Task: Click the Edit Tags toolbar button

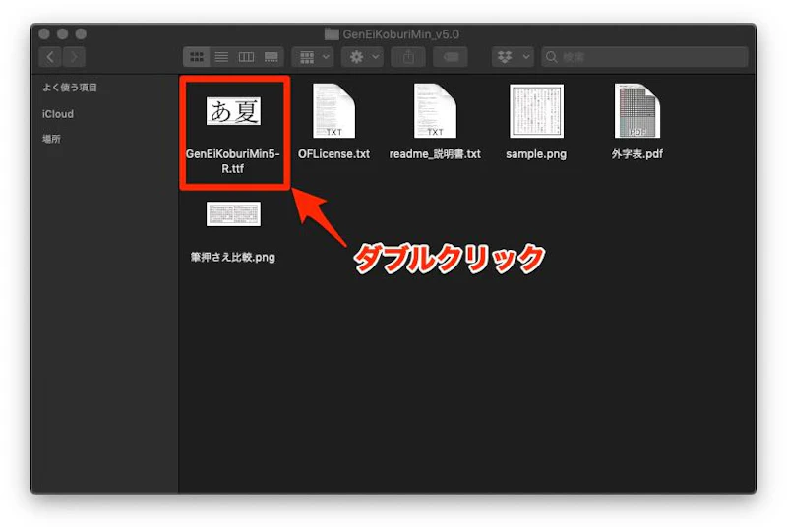Action: [451, 57]
